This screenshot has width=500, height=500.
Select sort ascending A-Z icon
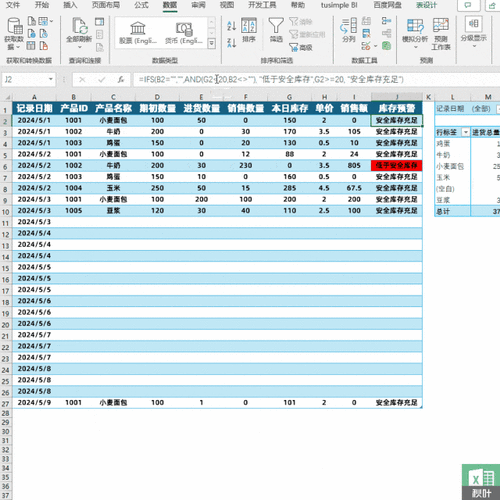(x=231, y=26)
